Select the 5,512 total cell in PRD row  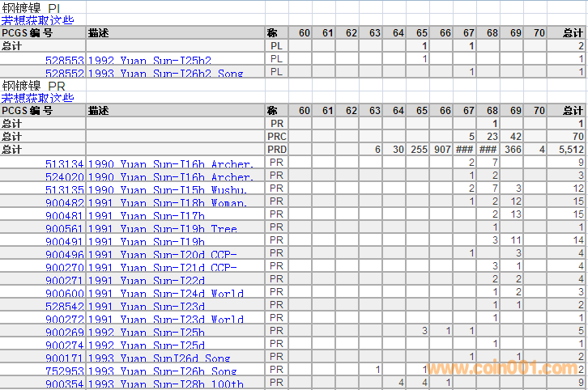tap(568, 150)
